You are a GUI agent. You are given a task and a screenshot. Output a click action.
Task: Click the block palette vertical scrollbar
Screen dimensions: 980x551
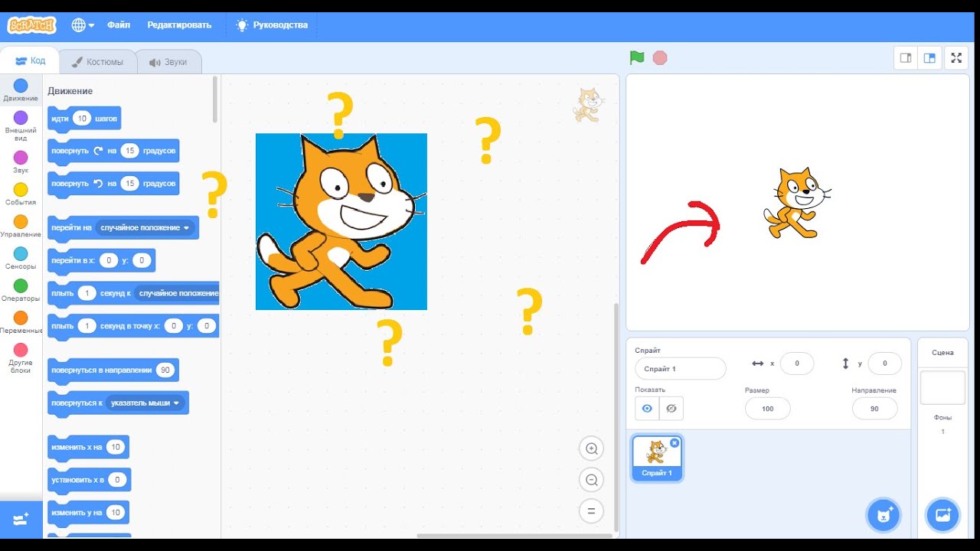click(x=215, y=99)
